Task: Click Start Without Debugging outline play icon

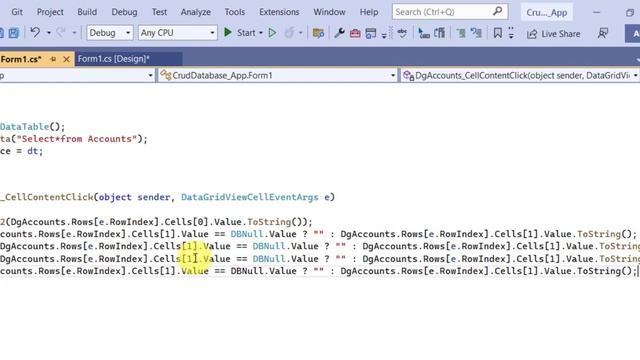Action: (272, 33)
